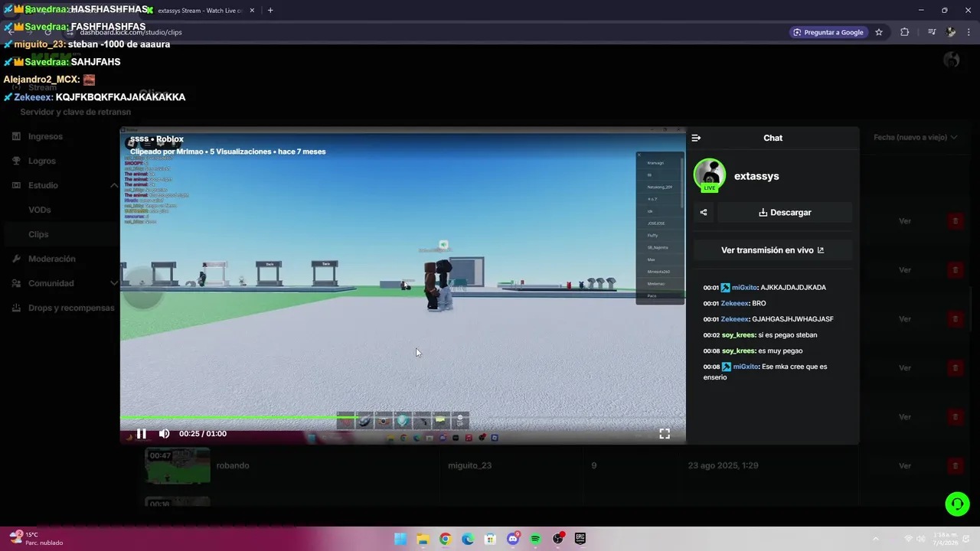Open the Chrome profile avatar
Viewport: 980px width, 551px height.
pyautogui.click(x=951, y=32)
